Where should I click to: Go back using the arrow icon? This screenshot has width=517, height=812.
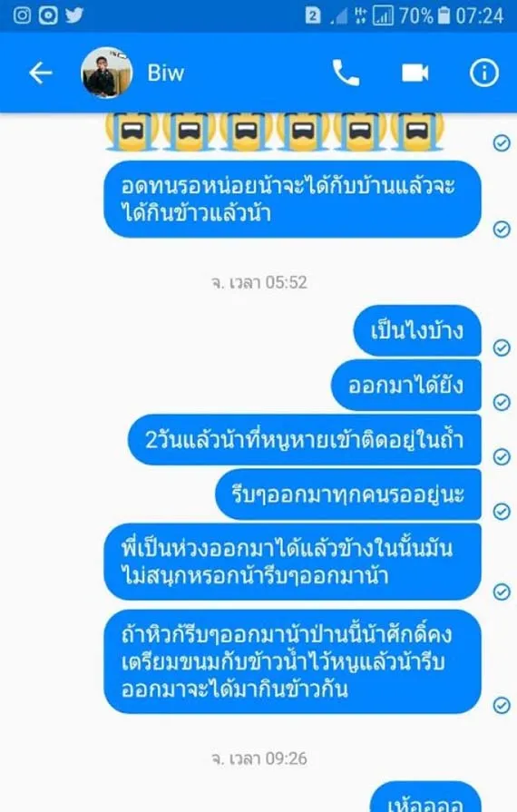(41, 73)
